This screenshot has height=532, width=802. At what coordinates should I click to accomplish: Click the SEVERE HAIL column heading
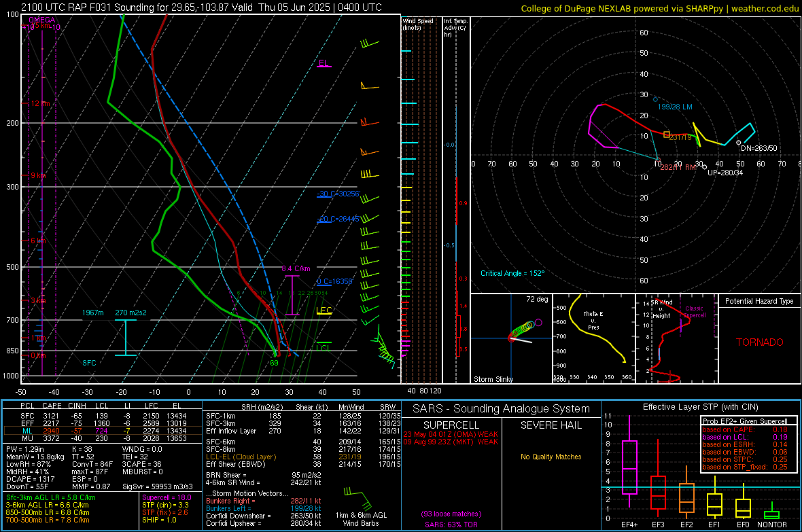(x=551, y=425)
